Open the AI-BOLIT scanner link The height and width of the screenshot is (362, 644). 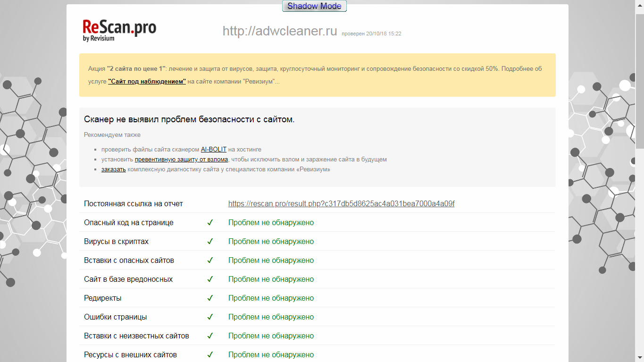pos(214,149)
